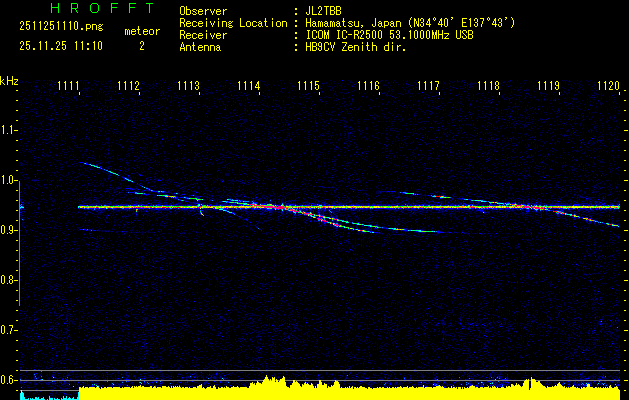
Task: Click the 25.11.25 11:10 timestamp
Action: tap(56, 46)
